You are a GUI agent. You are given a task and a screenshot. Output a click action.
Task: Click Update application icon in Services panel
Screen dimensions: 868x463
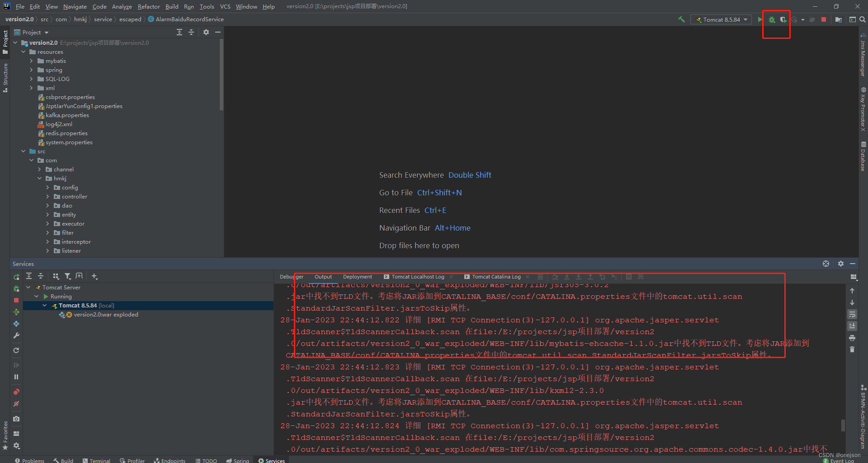(16, 312)
